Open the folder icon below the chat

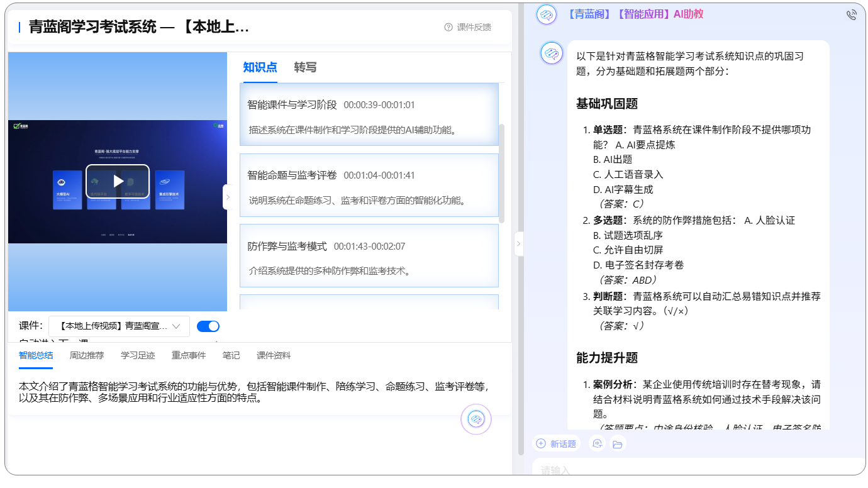618,444
